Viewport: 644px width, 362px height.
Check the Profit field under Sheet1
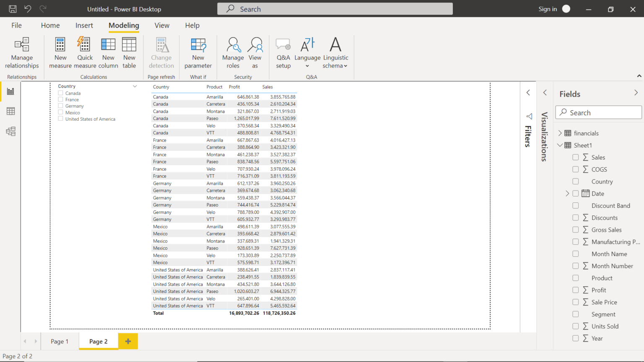(576, 290)
